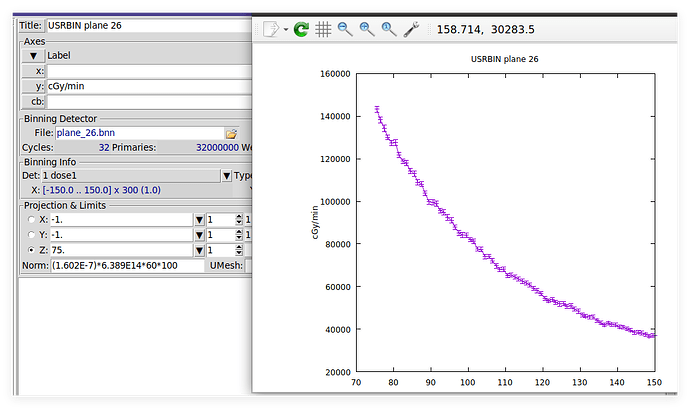Zoom out with the minus magnifier icon

[345, 29]
